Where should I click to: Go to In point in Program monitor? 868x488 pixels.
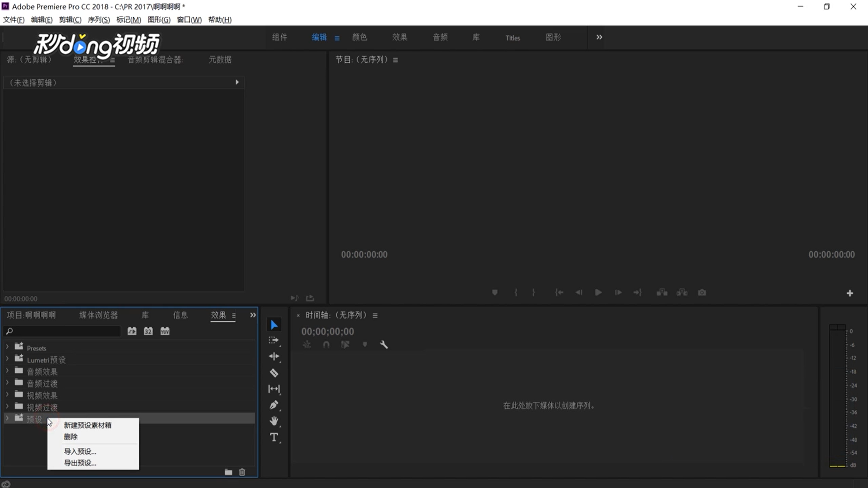[559, 292]
